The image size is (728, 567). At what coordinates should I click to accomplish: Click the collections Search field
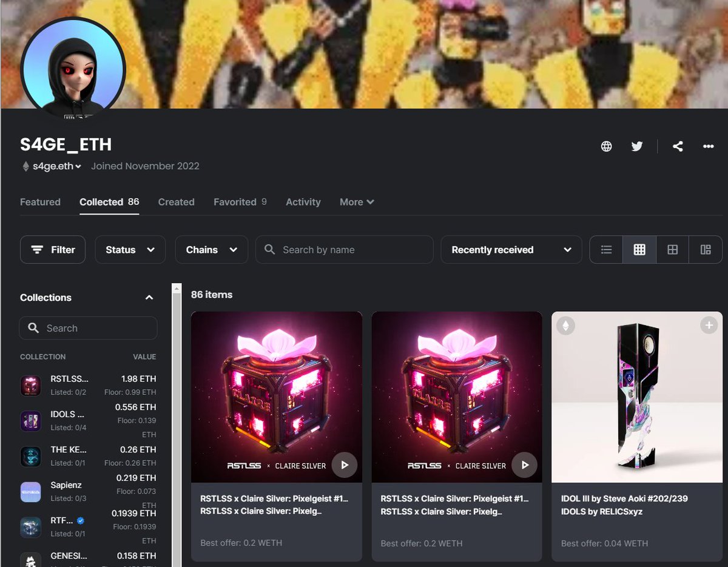coord(88,328)
